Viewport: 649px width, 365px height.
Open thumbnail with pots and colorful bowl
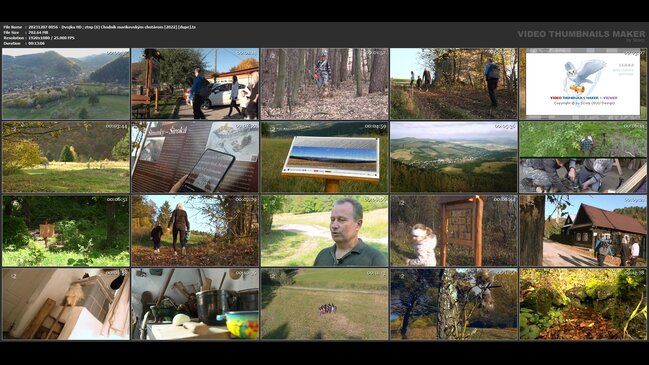(195, 304)
